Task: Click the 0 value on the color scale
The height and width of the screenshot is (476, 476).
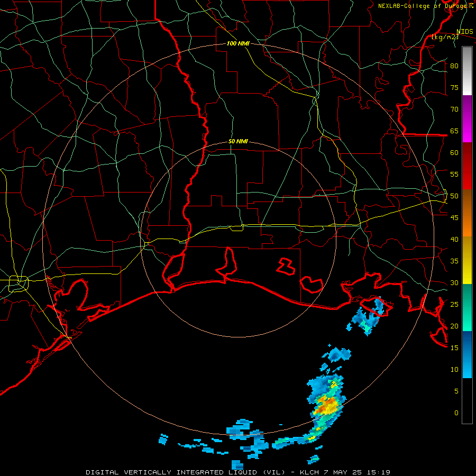Action: tap(456, 413)
